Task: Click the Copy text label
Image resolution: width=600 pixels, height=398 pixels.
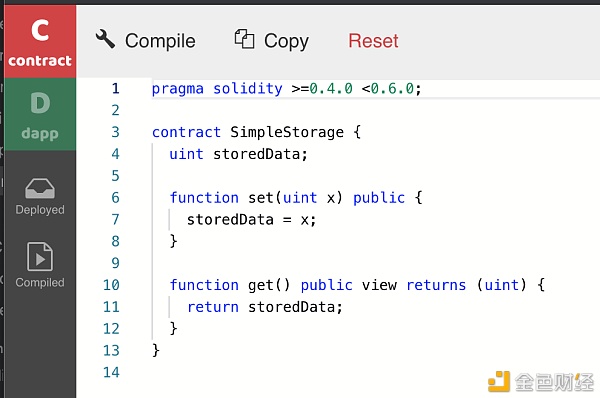Action: click(286, 41)
